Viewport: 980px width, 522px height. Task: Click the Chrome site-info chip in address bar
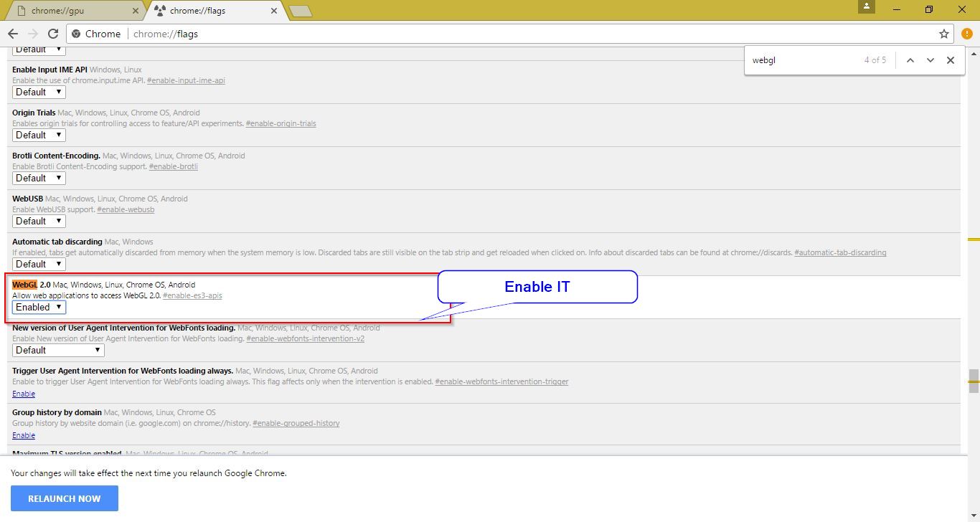pyautogui.click(x=95, y=34)
